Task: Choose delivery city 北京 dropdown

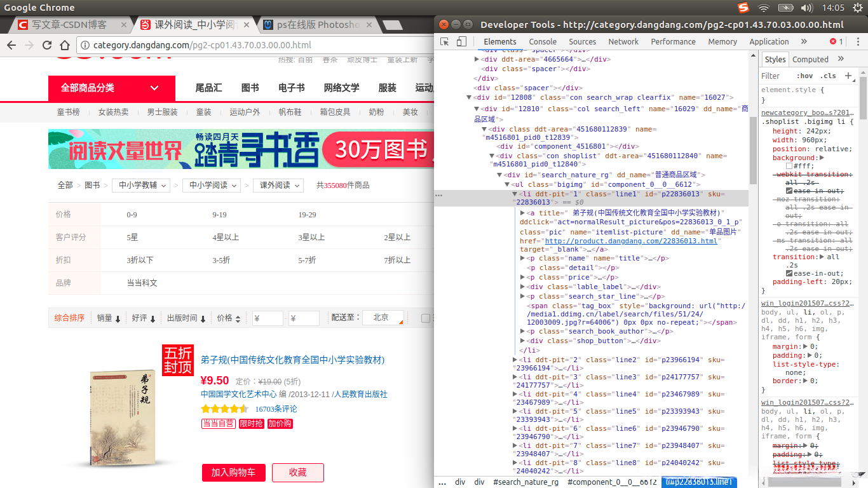Action: pyautogui.click(x=383, y=318)
